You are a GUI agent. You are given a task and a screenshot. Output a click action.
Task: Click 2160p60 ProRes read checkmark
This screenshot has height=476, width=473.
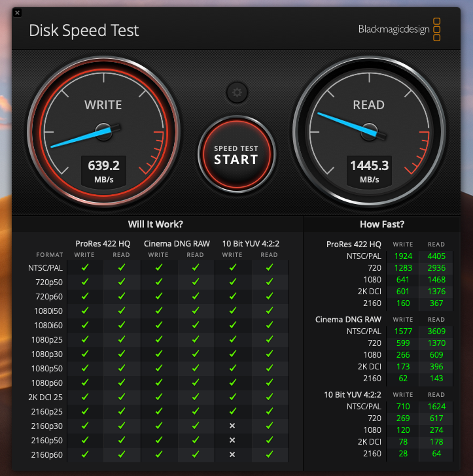pos(122,454)
